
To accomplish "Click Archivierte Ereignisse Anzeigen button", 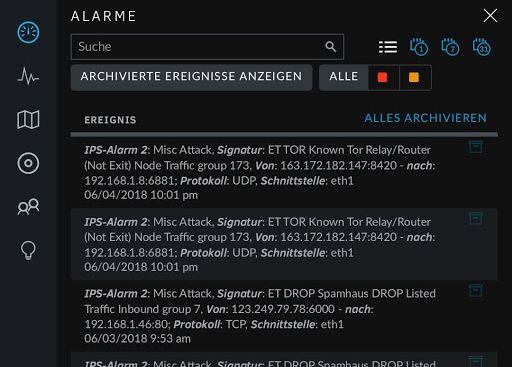I will point(191,77).
